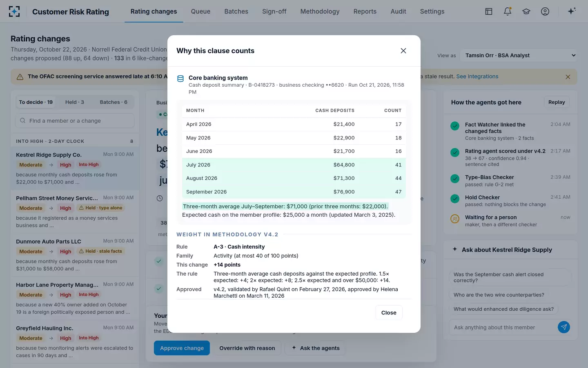The width and height of the screenshot is (588, 368).
Task: Close the Why this clause counts dialog with X
Action: tap(403, 51)
